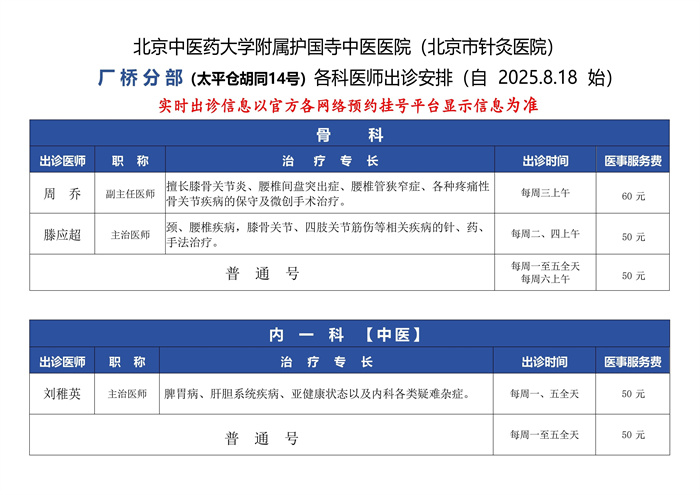Click 50 元 fee in 内一科 普通号 row
This screenshot has height=495, width=700.
(633, 434)
